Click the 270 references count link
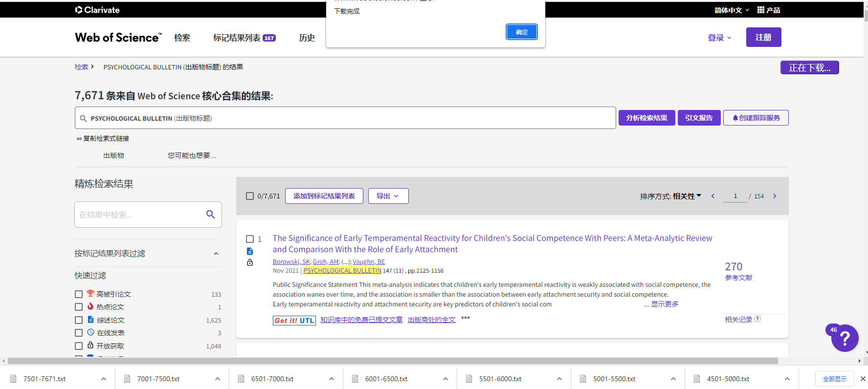868x389 pixels. [x=734, y=266]
